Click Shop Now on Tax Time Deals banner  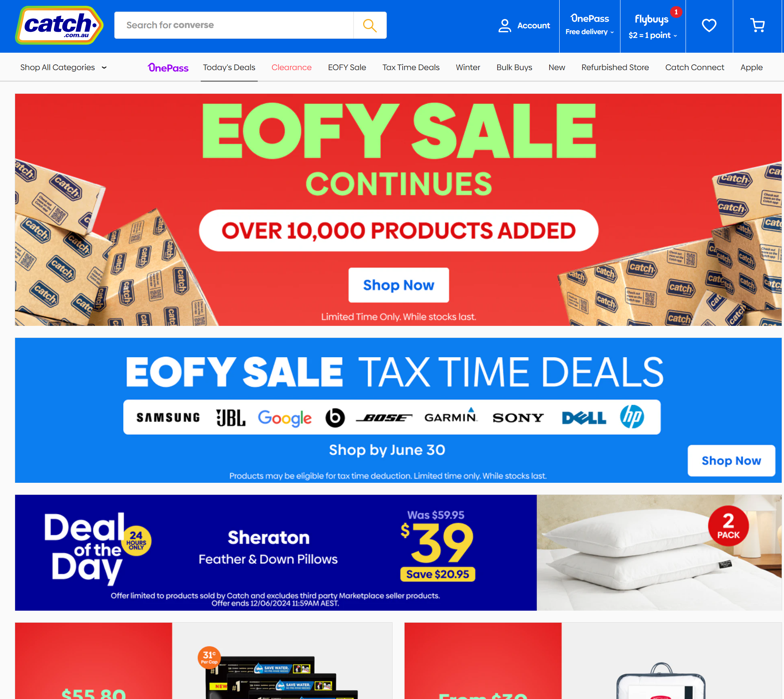731,460
